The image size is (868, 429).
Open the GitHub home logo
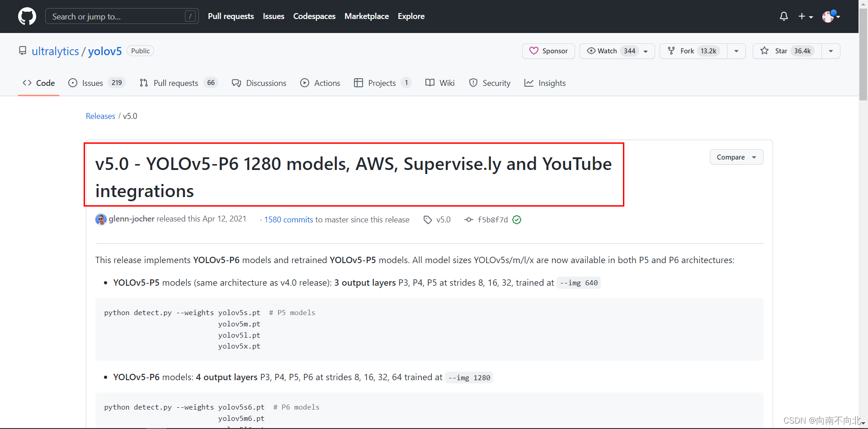pyautogui.click(x=27, y=16)
